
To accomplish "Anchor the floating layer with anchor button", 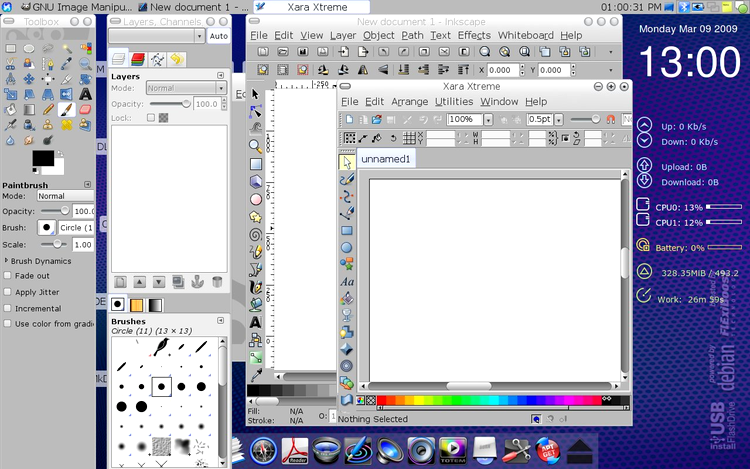I will click(197, 282).
